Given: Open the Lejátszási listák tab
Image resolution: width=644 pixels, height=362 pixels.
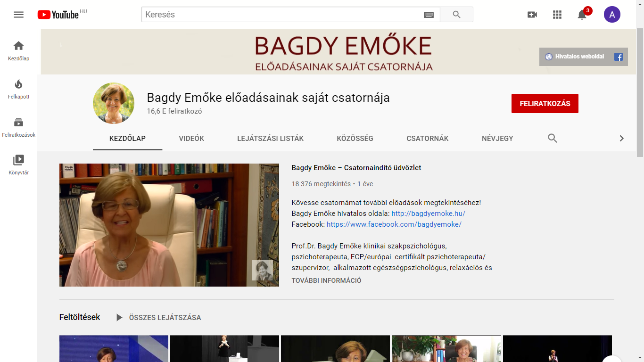Looking at the screenshot, I should tap(271, 138).
